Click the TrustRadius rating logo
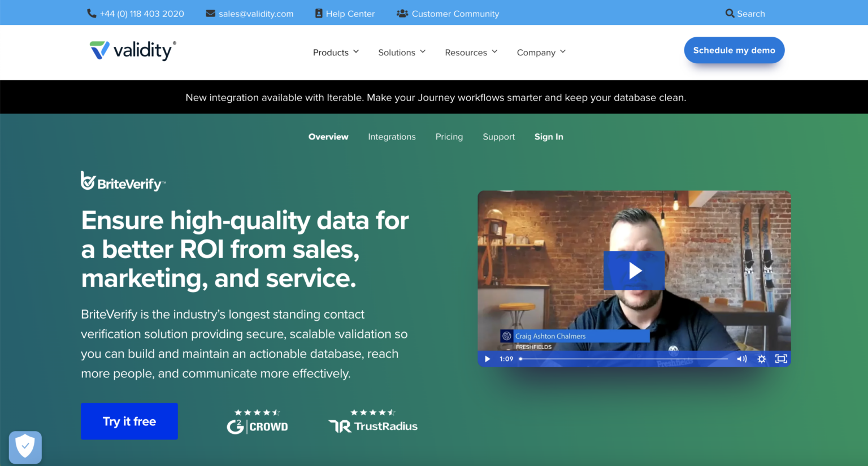Viewport: 868px width, 466px height. pos(373,421)
